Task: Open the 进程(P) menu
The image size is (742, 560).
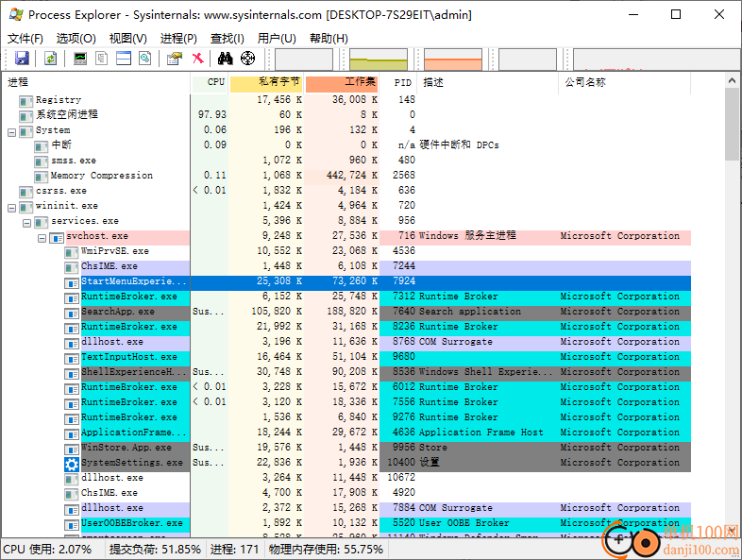Action: [x=178, y=39]
